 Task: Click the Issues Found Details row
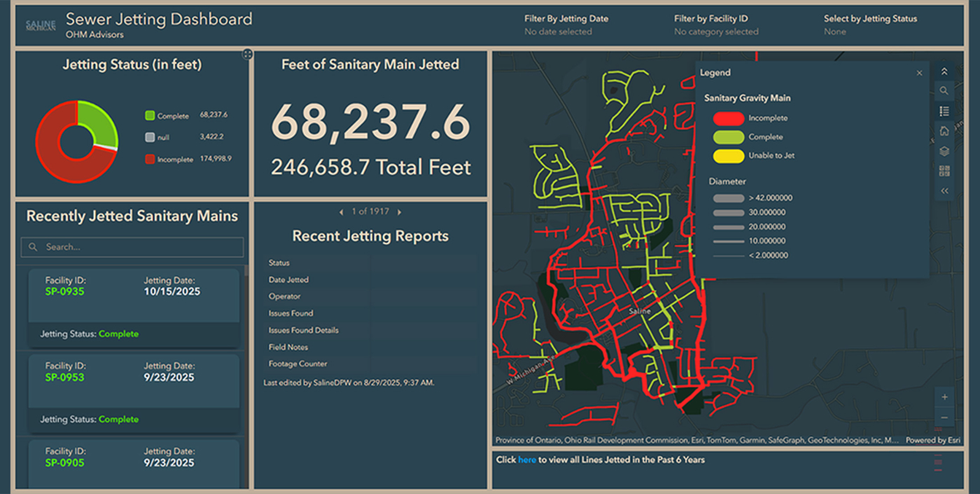(370, 330)
